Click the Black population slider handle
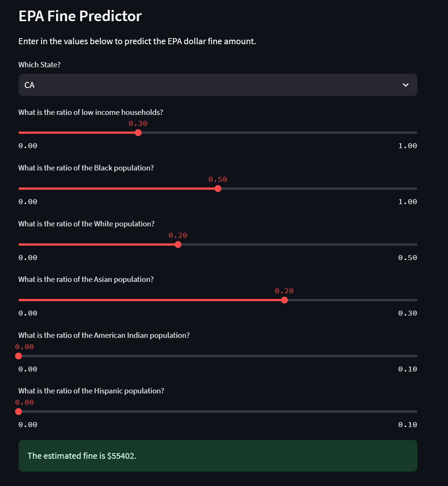 click(218, 189)
